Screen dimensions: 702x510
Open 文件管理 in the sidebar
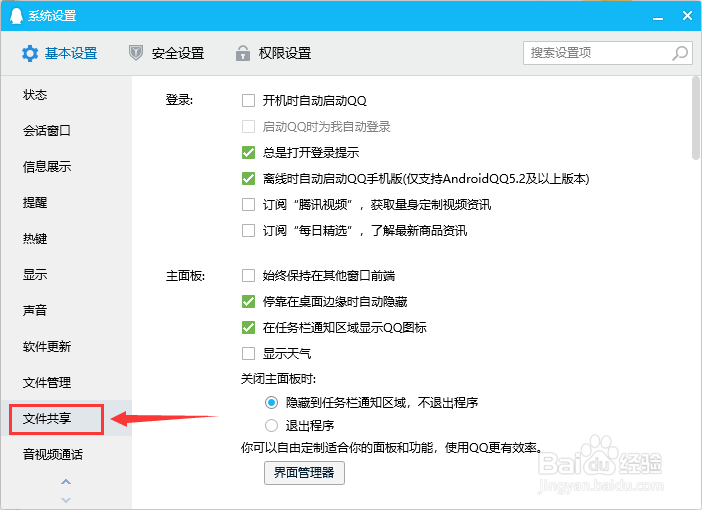tap(47, 382)
